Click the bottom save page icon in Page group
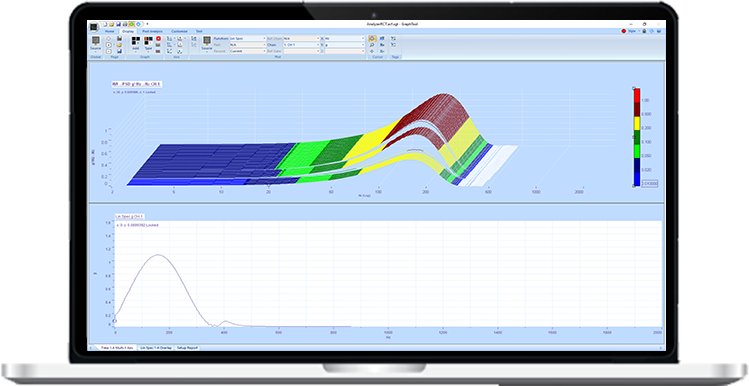 [119, 51]
